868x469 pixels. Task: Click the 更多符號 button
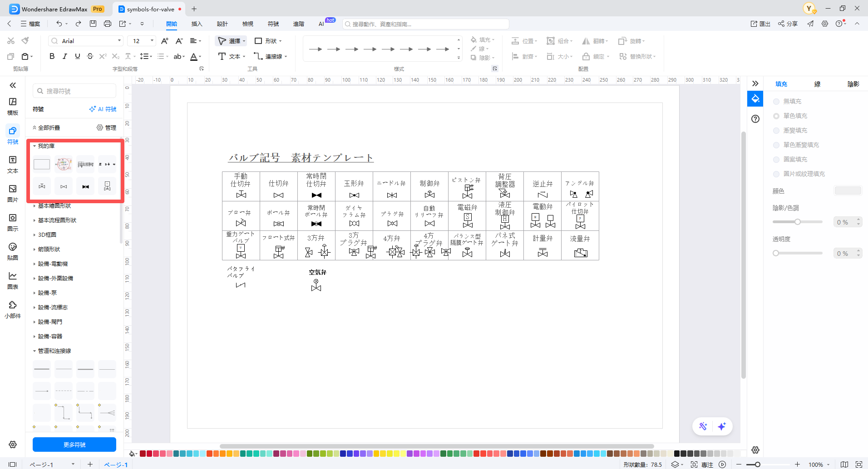click(x=74, y=445)
